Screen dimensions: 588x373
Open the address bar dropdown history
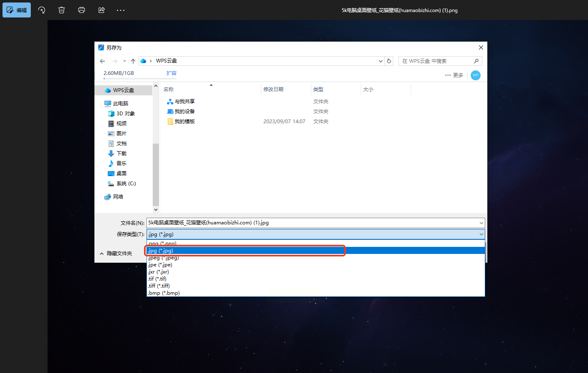pyautogui.click(x=380, y=61)
